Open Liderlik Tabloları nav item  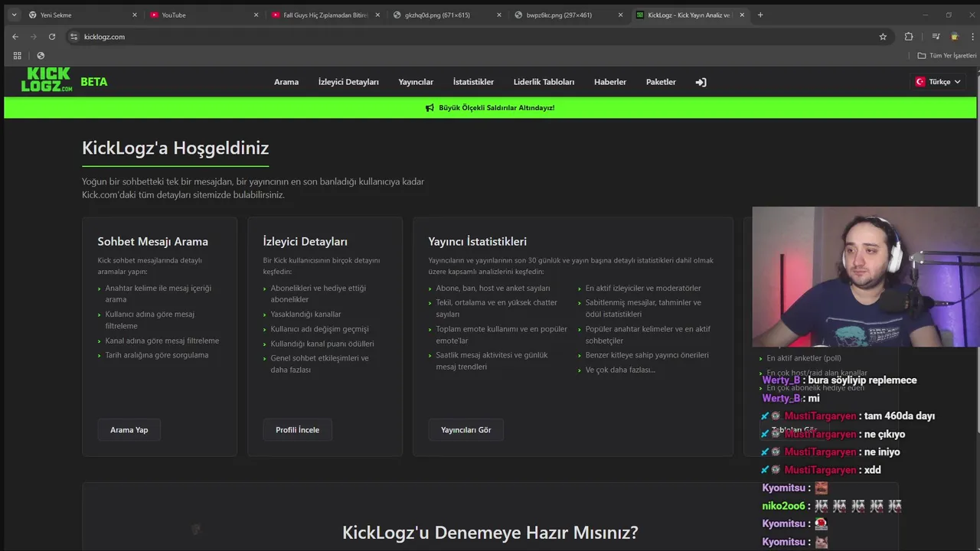coord(544,82)
